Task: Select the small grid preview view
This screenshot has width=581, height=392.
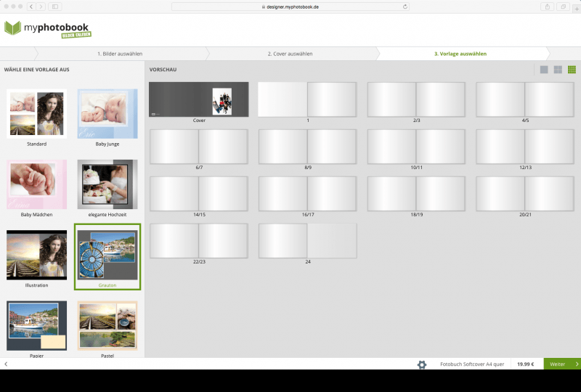Action: pos(572,69)
